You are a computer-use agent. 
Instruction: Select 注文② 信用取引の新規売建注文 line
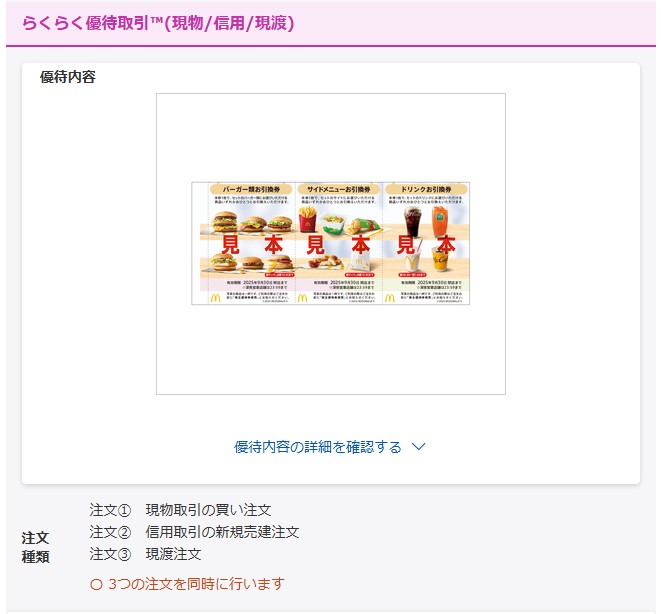[x=194, y=532]
